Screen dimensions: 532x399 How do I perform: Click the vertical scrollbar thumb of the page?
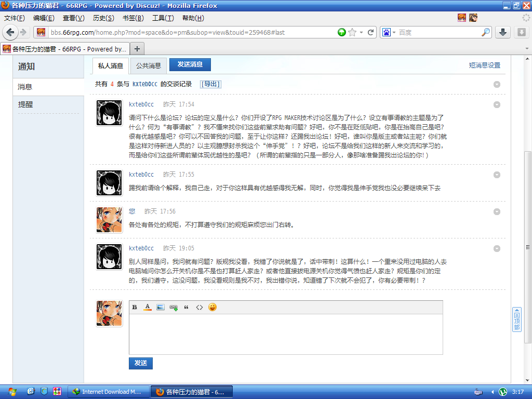528,247
